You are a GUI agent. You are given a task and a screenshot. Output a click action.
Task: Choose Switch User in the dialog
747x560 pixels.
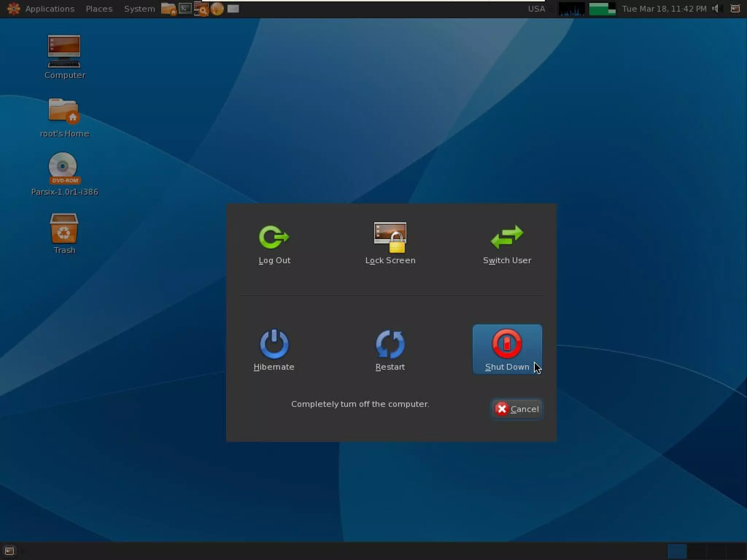[507, 244]
